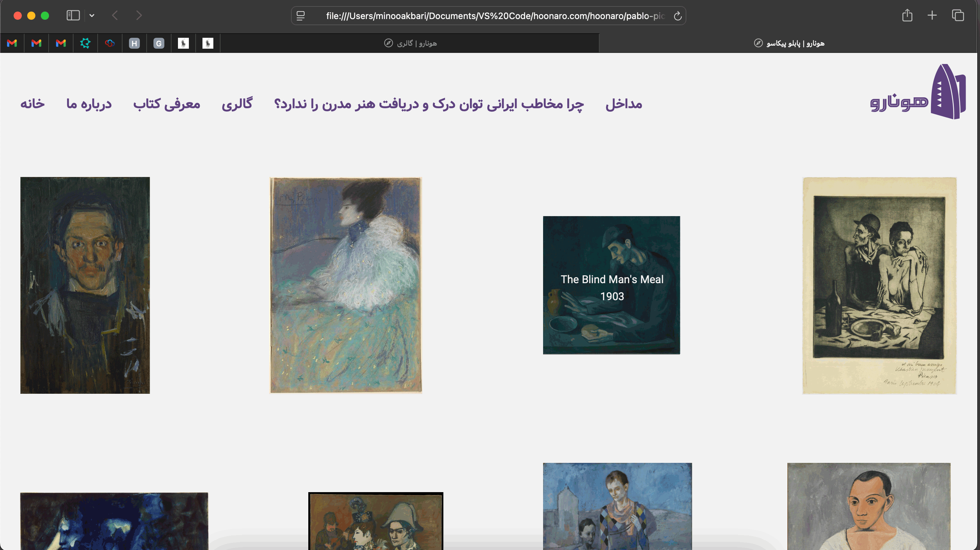The width and height of the screenshot is (980, 550).
Task: Select the هونارو | پابلو پیکاسو tab
Action: pos(789,43)
